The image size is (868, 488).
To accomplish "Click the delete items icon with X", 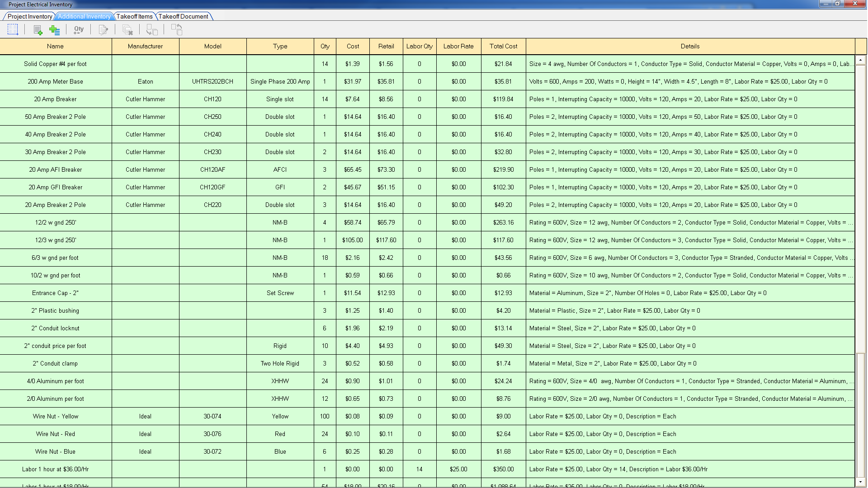I will pos(127,30).
